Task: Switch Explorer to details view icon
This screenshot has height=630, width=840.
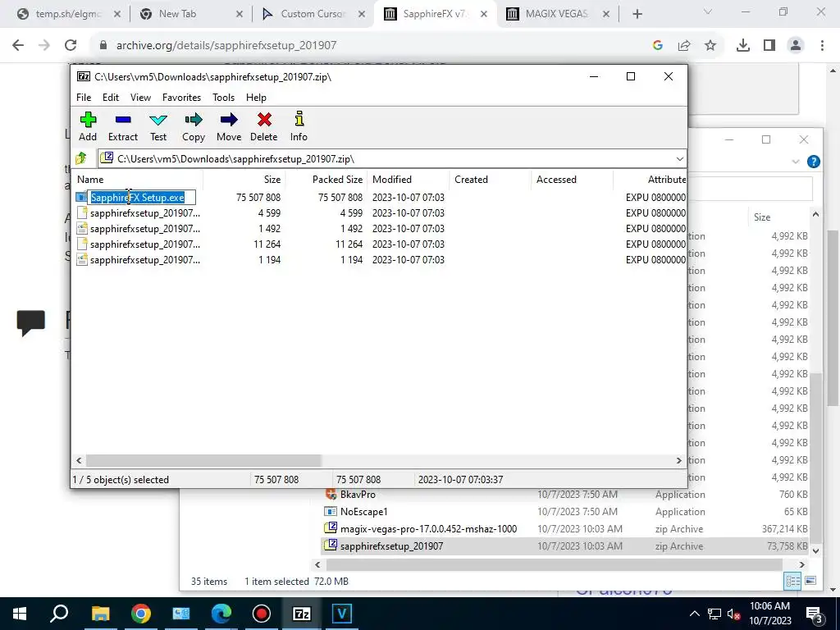Action: click(x=792, y=581)
